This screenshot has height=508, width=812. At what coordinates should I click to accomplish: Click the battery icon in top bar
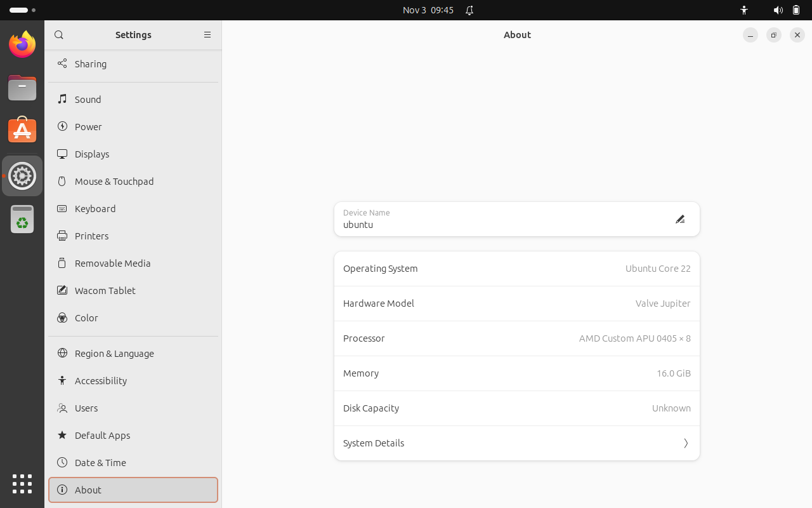pos(796,10)
